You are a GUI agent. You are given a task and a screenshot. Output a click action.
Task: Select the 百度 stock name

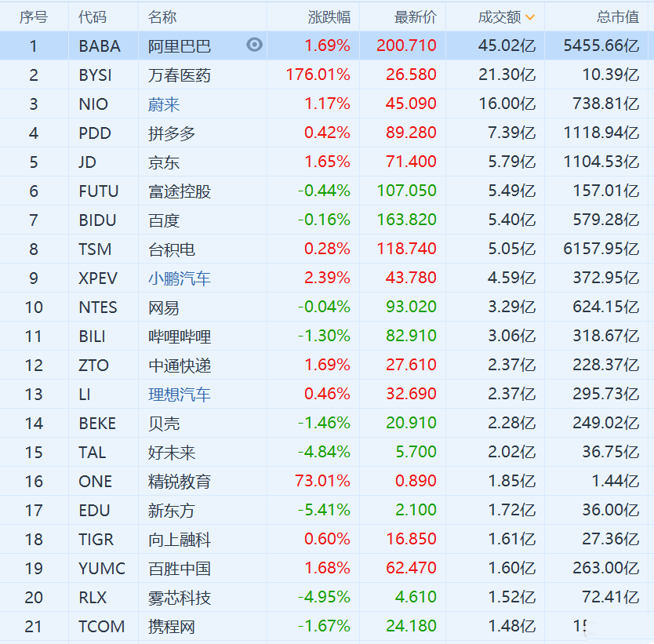(x=164, y=220)
